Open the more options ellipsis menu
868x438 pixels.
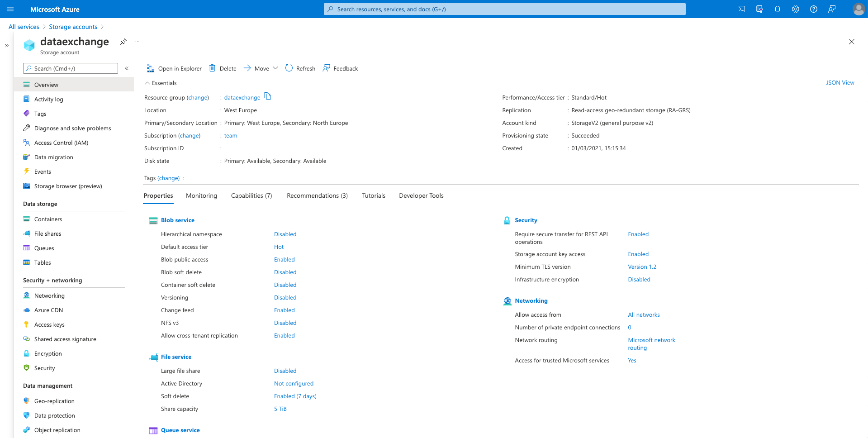[138, 42]
